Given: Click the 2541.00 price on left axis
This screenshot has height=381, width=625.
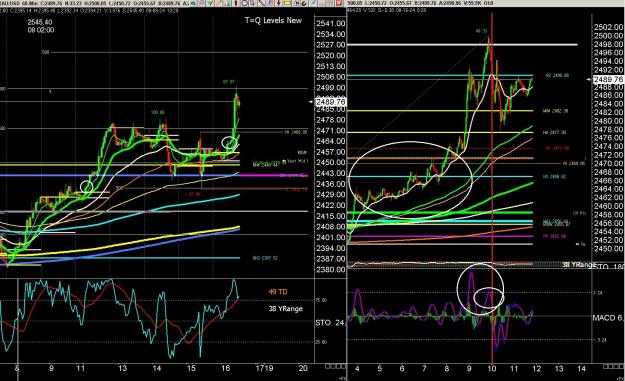Looking at the screenshot, I should point(330,24).
